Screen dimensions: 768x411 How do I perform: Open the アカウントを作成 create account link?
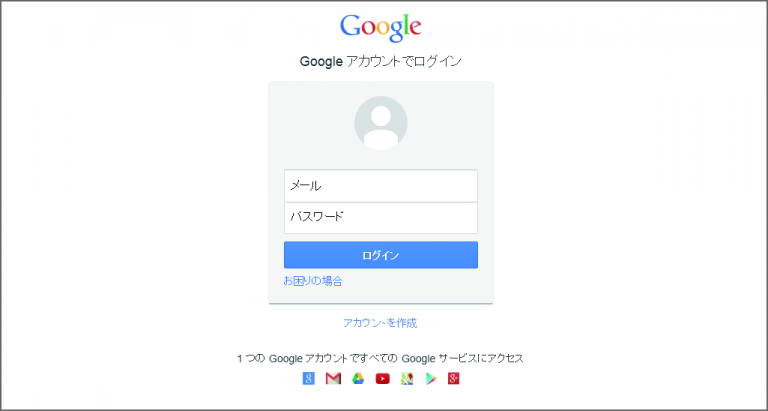click(380, 323)
